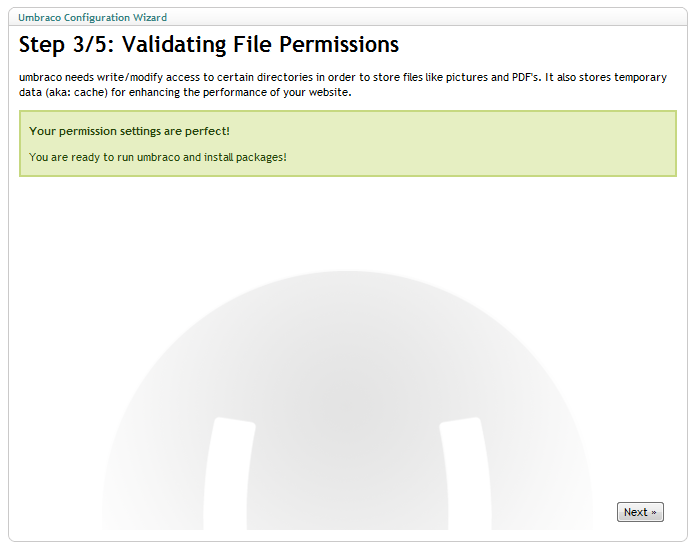Click the left white bar in Umbraco logo

point(230,474)
